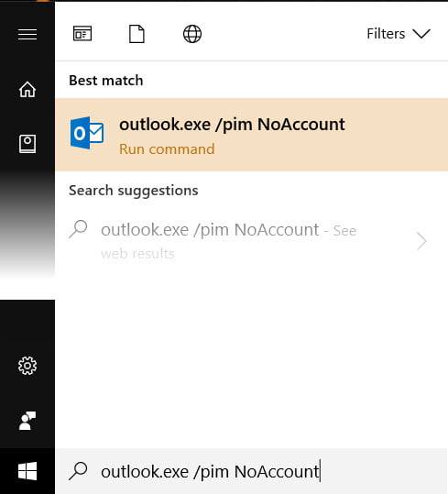Image resolution: width=448 pixels, height=494 pixels.
Task: Filter results by Apps icon
Action: coord(82,33)
